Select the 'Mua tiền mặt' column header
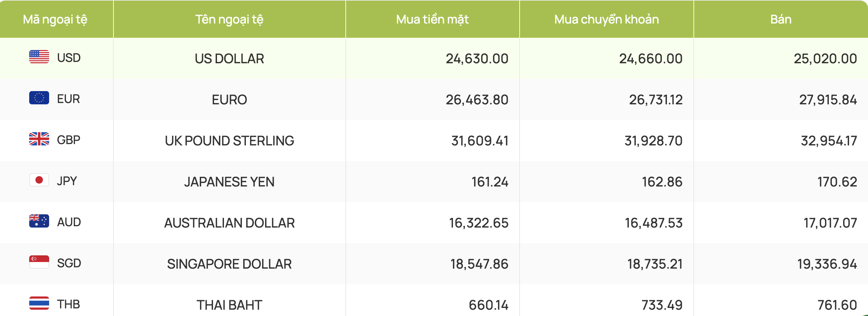The image size is (868, 316). point(432,20)
